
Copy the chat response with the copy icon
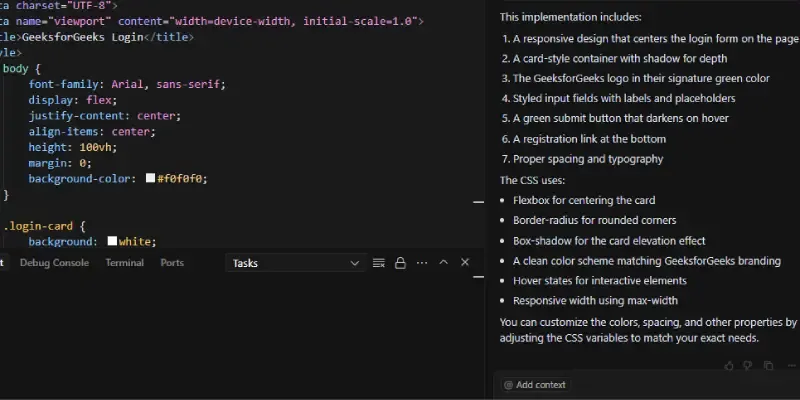[768, 365]
